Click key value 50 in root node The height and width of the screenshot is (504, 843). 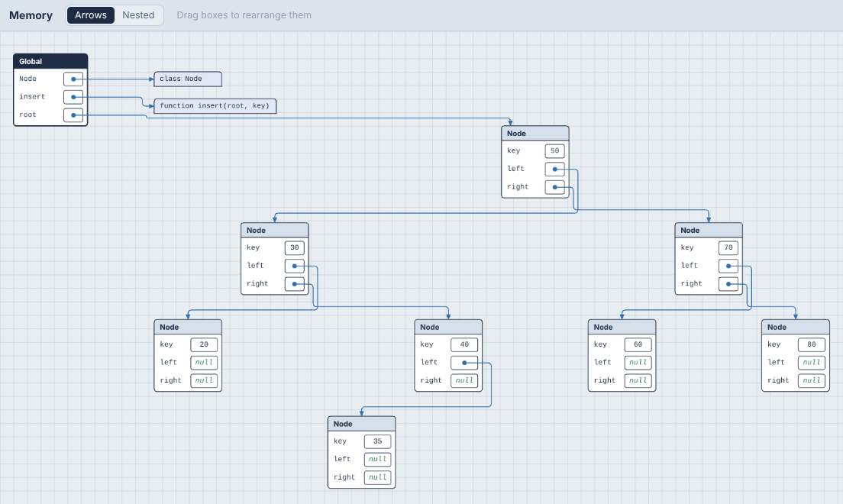click(555, 151)
